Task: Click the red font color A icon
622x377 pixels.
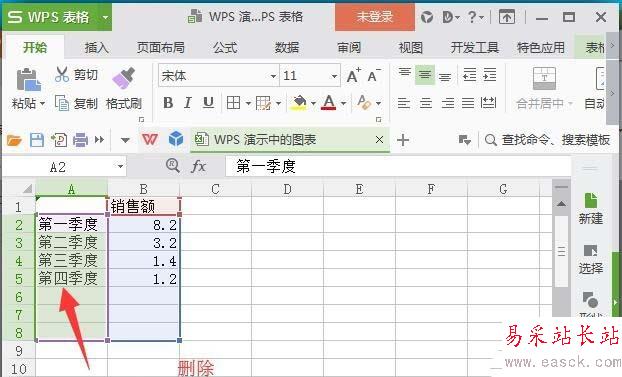Action: [x=328, y=103]
